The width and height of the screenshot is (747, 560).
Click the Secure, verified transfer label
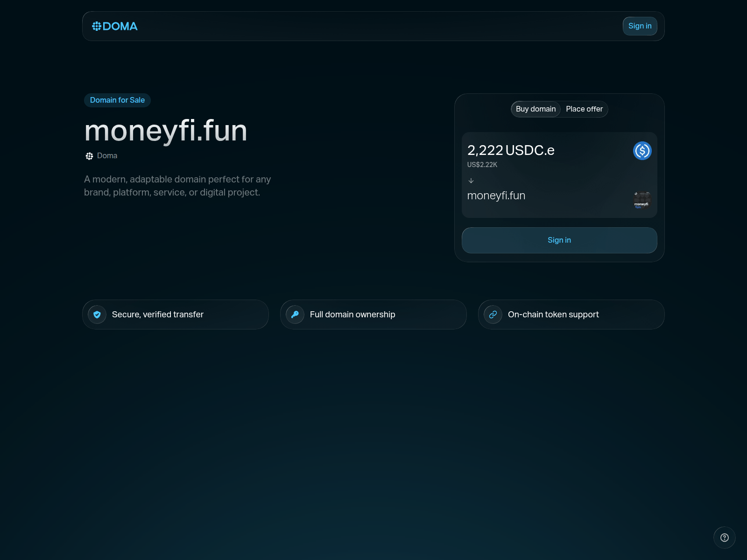(x=158, y=315)
